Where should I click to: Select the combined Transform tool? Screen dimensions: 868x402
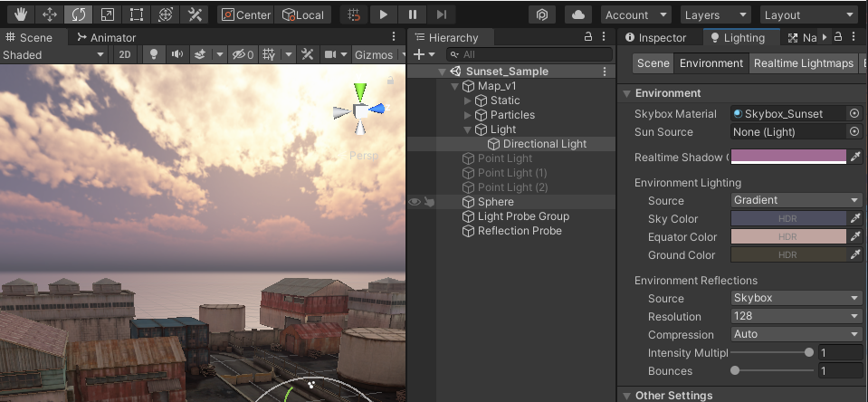pyautogui.click(x=165, y=15)
